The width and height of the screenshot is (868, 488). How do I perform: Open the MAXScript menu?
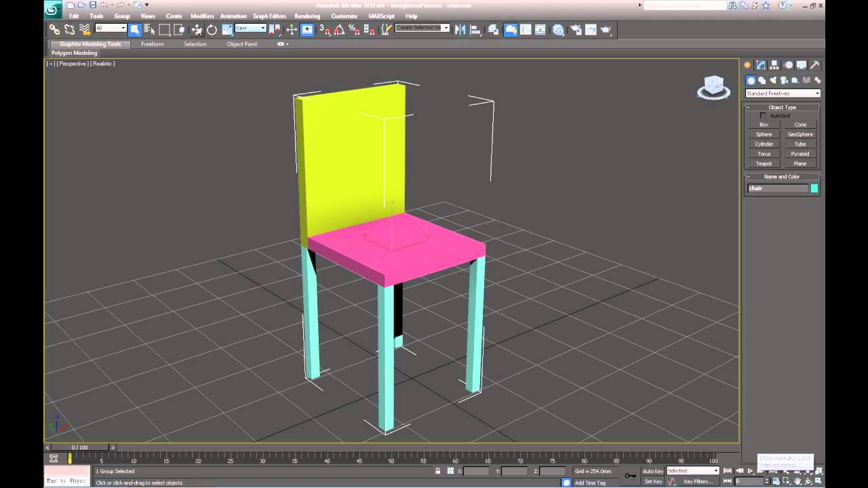tap(381, 16)
